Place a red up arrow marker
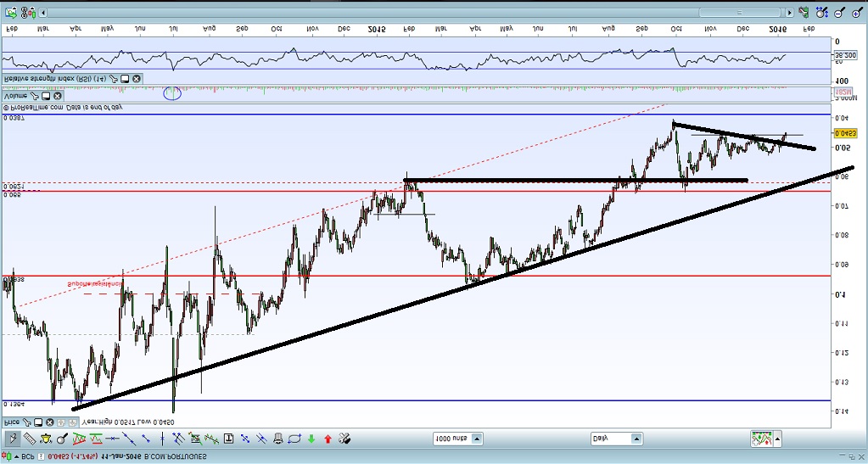This screenshot has height=464, width=868. pyautogui.click(x=328, y=439)
